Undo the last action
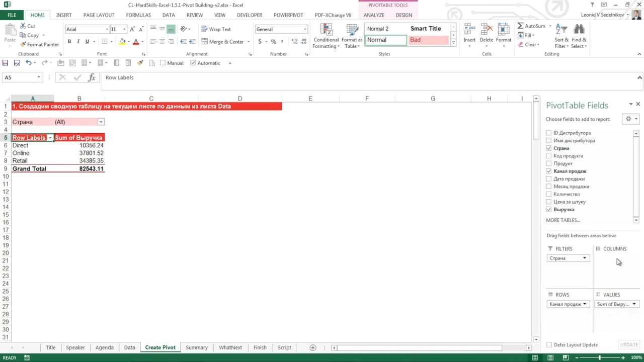 [29, 63]
